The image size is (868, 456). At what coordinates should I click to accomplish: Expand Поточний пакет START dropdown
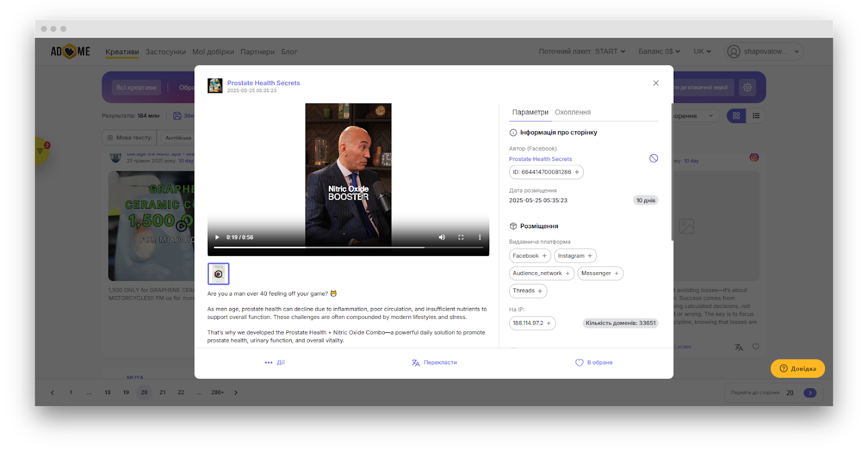tap(582, 52)
